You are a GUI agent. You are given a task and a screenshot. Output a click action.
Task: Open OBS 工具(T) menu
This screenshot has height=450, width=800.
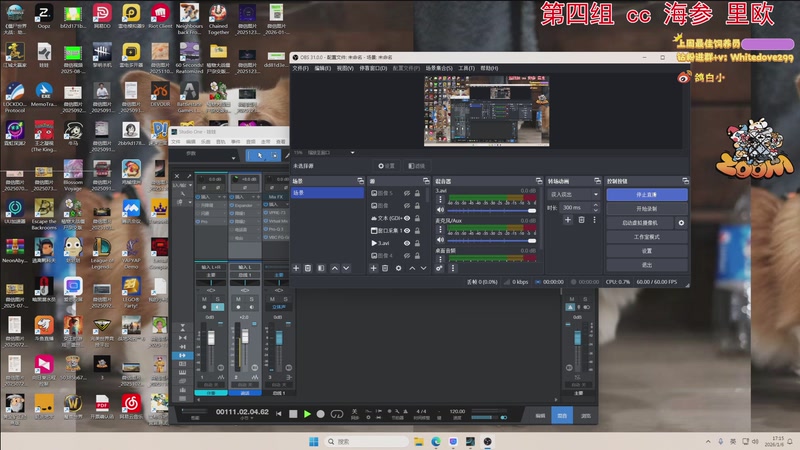466,68
